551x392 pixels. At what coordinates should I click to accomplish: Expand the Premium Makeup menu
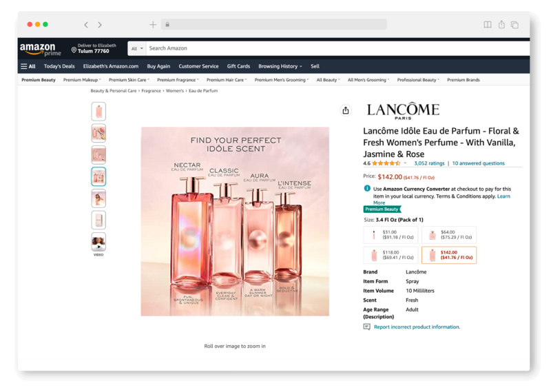[82, 80]
